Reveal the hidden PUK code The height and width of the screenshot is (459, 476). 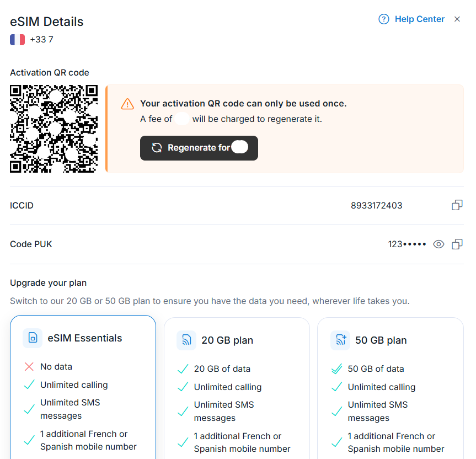438,244
